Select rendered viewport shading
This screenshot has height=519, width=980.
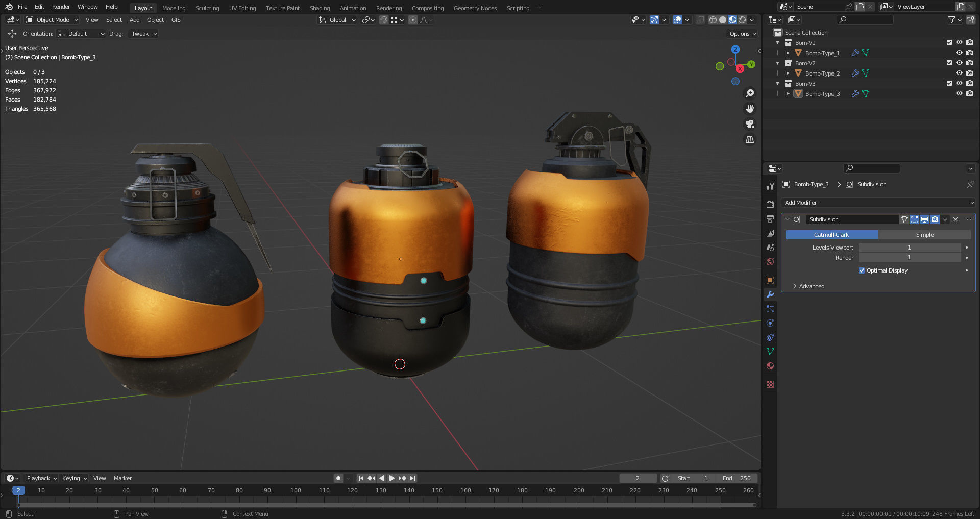coord(742,20)
